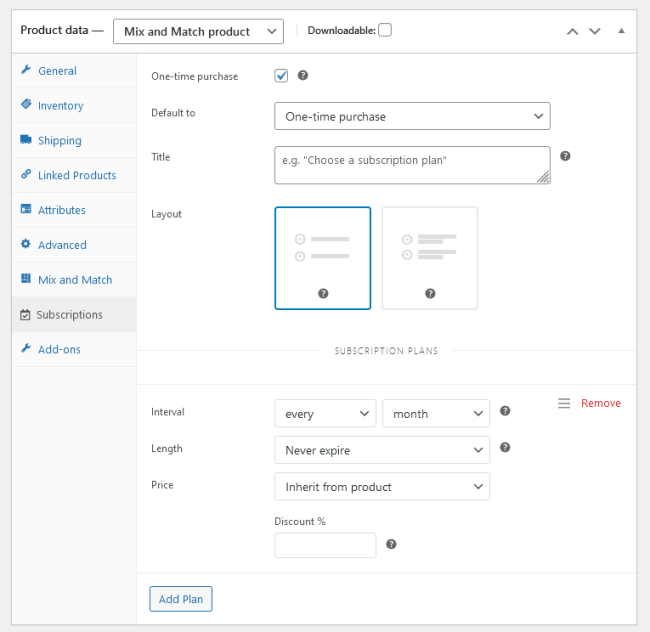Switch to the Inventory tab
The height and width of the screenshot is (632, 650).
coord(74,105)
